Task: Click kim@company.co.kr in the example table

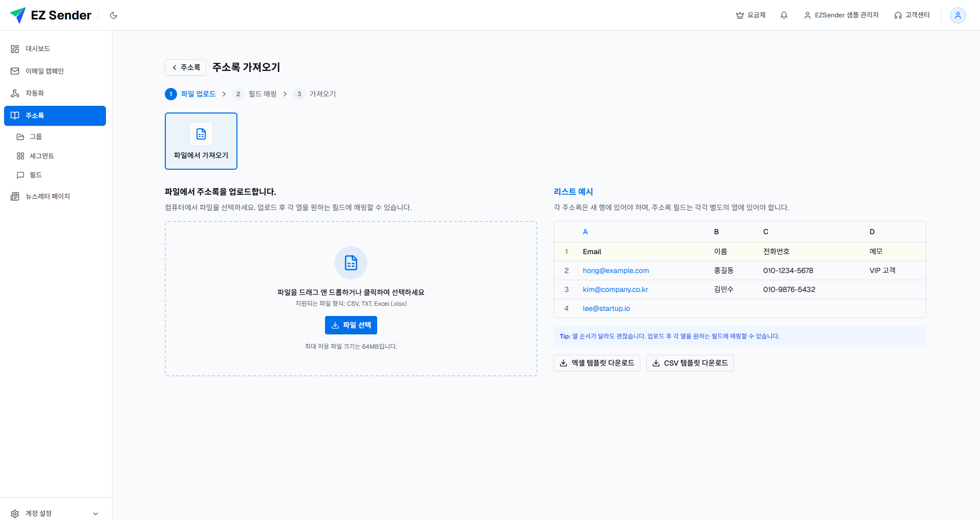Action: (x=615, y=289)
